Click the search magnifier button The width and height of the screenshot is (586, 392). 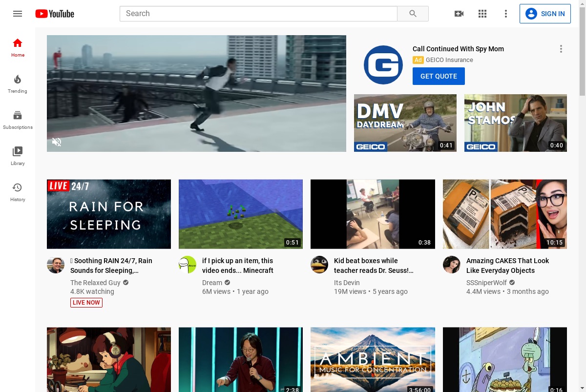tap(413, 14)
